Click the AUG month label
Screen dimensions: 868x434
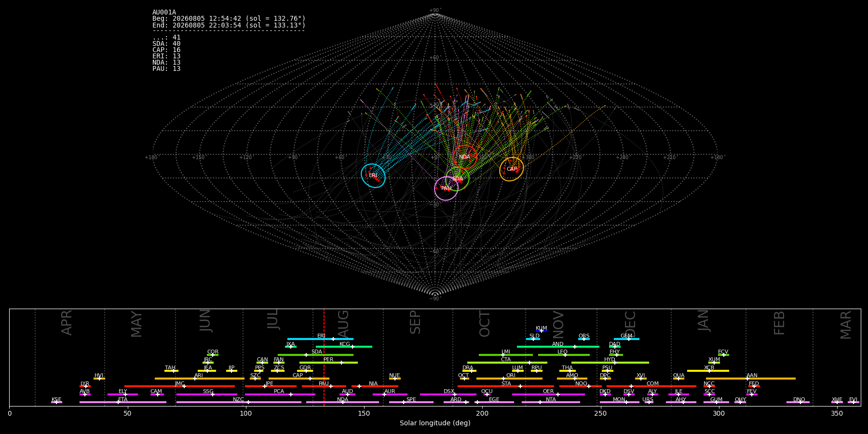click(343, 323)
